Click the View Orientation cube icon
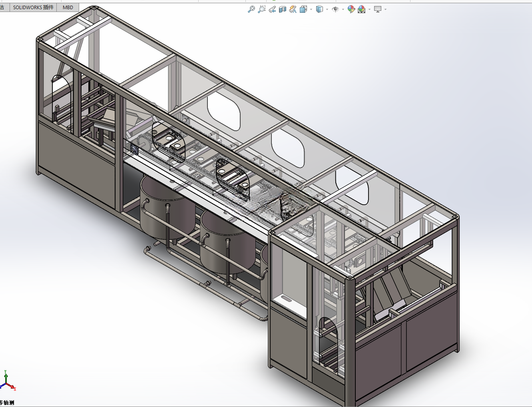The width and height of the screenshot is (532, 407). click(303, 9)
